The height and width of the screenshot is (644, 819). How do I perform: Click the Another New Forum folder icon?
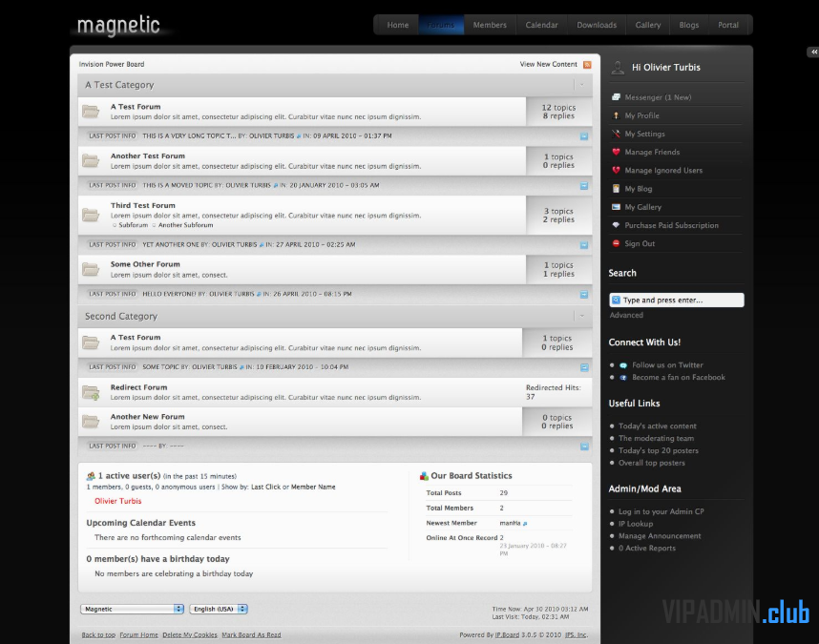91,421
